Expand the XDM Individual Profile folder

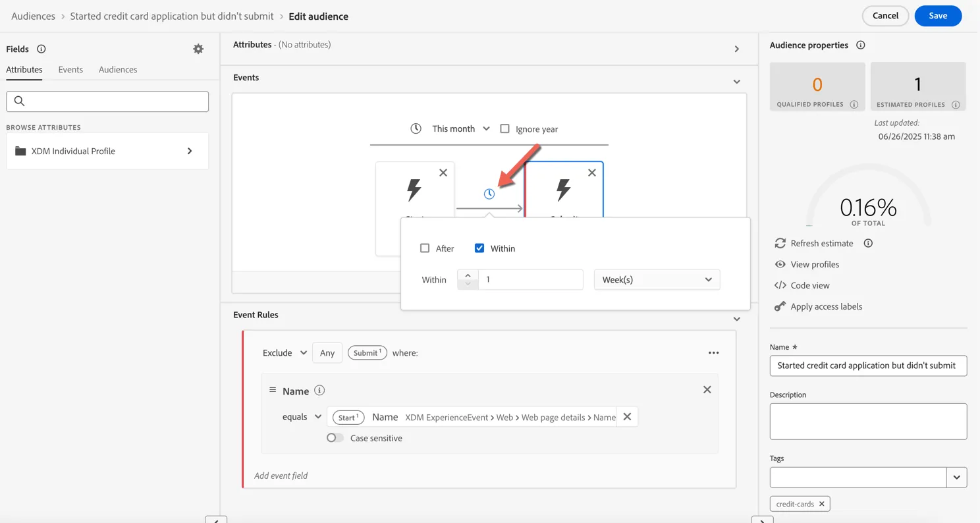107,151
